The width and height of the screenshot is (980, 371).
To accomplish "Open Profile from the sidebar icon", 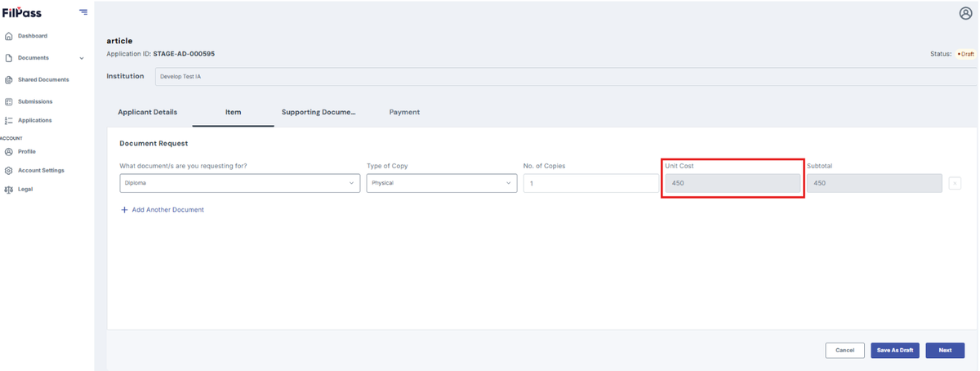I will tap(9, 152).
